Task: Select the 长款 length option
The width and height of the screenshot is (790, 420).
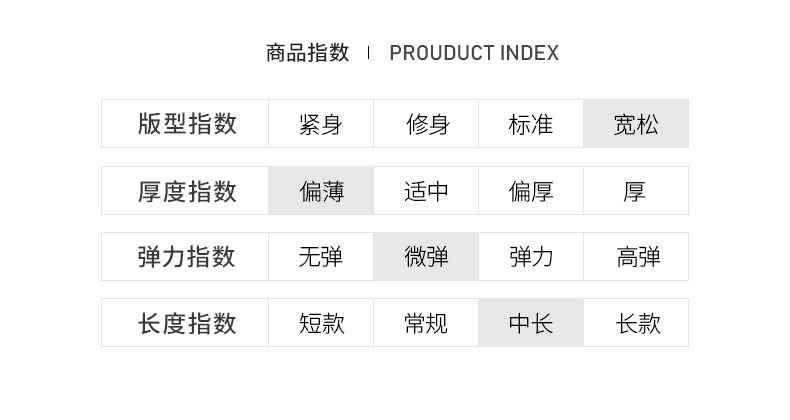Action: [636, 323]
